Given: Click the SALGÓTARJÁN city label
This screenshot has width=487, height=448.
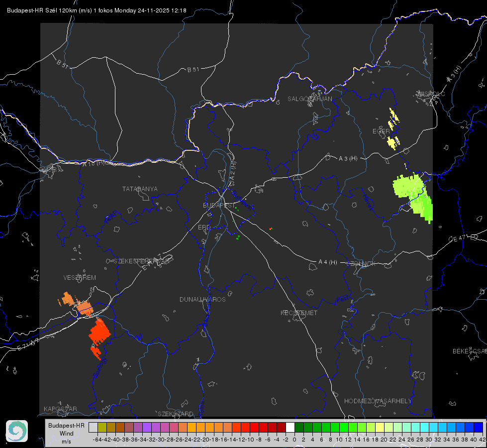Looking at the screenshot, I should (309, 99).
